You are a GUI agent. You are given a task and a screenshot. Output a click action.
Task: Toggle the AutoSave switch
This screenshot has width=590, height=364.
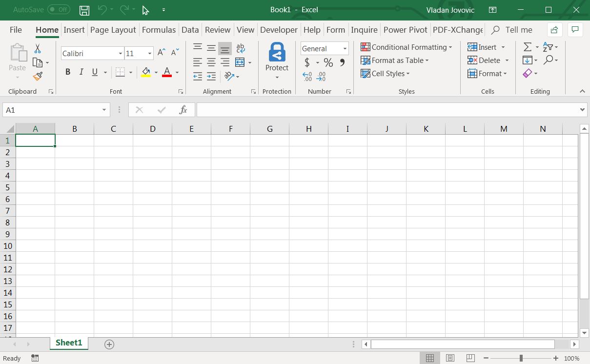click(59, 10)
